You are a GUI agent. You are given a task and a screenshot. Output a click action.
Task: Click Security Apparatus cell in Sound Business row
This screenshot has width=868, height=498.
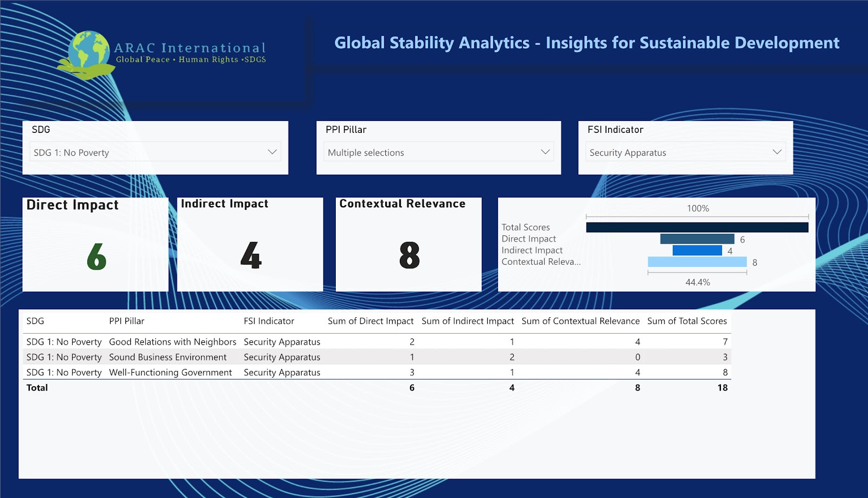[282, 357]
